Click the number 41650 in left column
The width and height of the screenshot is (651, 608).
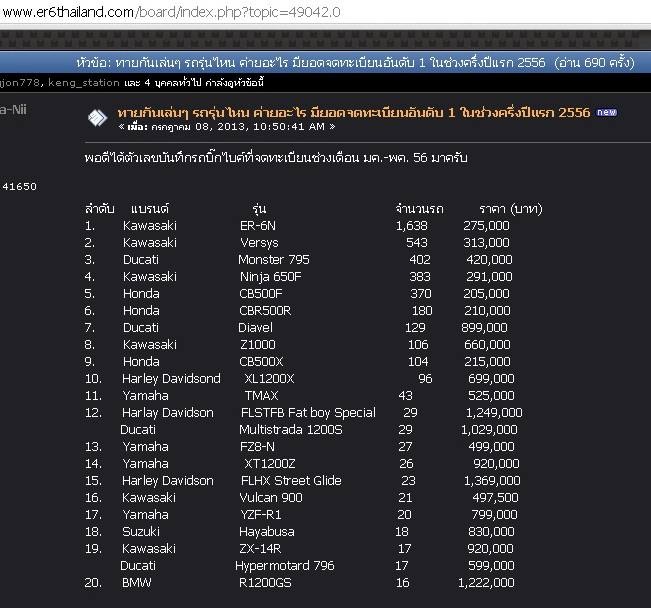coord(19,186)
